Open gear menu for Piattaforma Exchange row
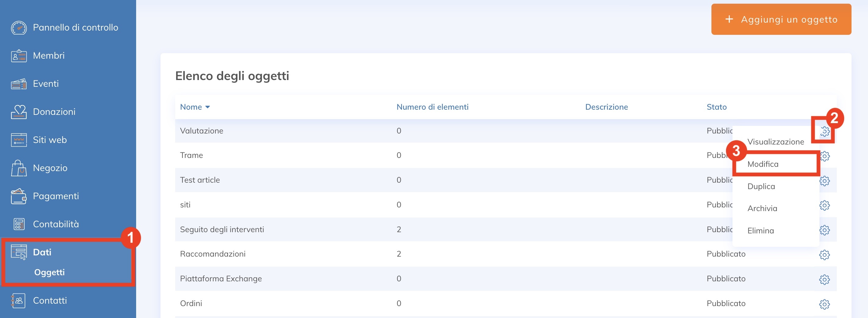 824,279
